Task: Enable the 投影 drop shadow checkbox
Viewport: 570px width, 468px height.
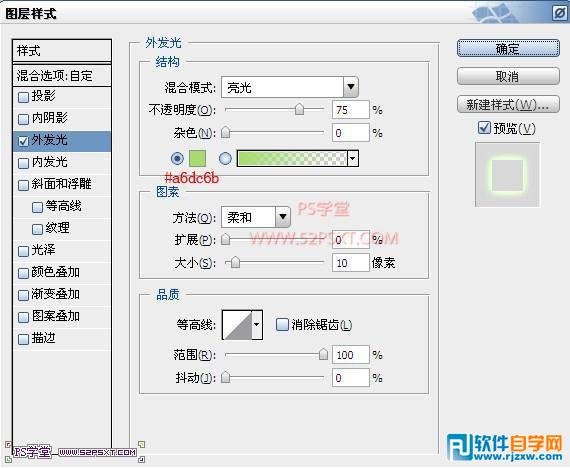Action: 23,97
